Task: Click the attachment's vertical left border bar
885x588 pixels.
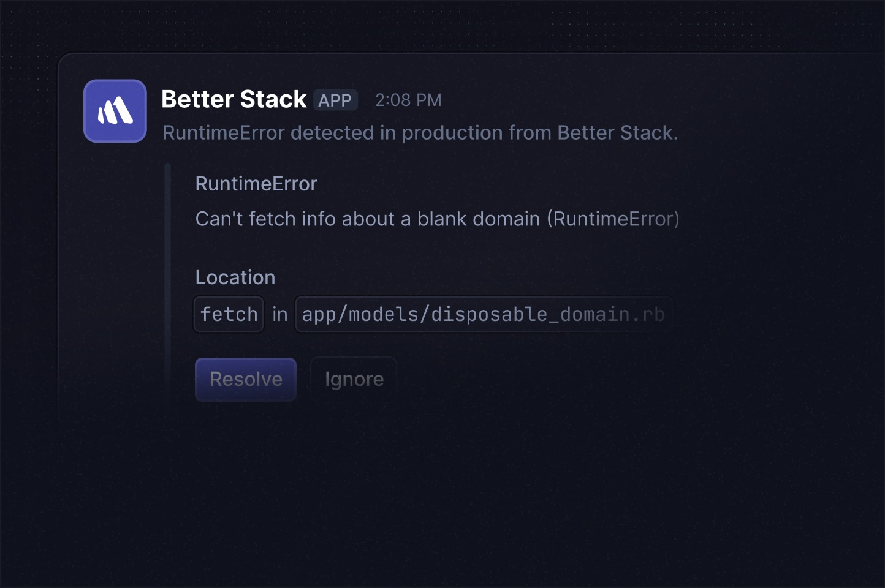Action: (167, 282)
